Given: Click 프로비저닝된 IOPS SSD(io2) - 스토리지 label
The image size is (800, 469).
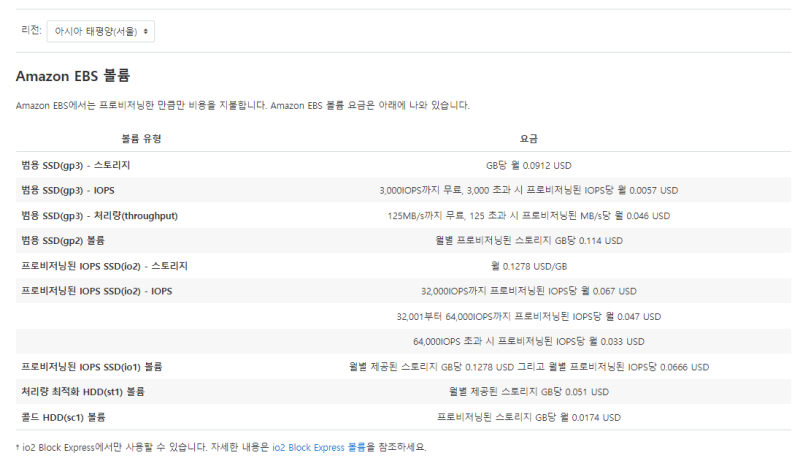Looking at the screenshot, I should [105, 266].
